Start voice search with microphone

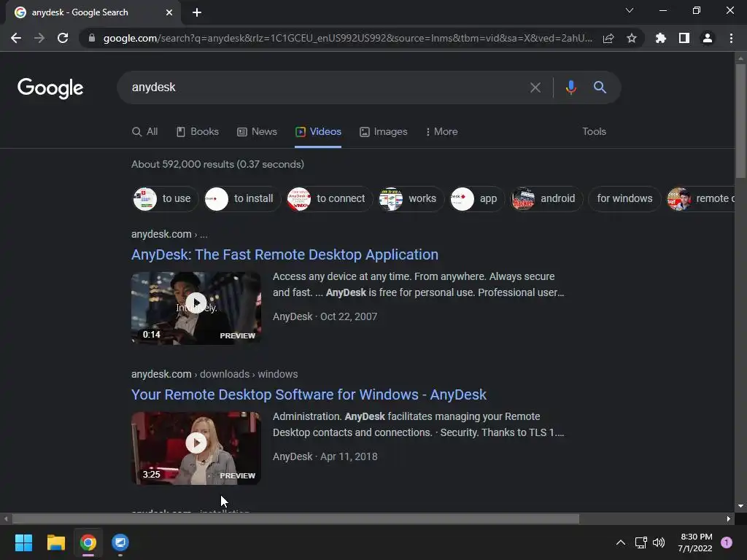[571, 87]
